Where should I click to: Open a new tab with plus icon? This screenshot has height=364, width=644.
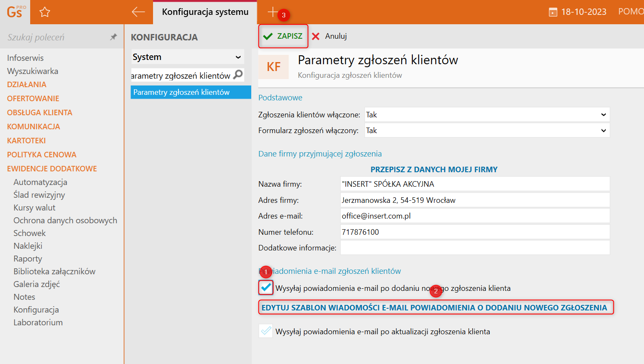272,12
